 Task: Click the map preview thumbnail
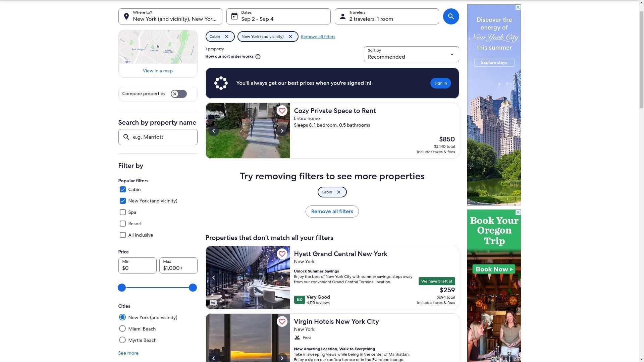pos(158,47)
